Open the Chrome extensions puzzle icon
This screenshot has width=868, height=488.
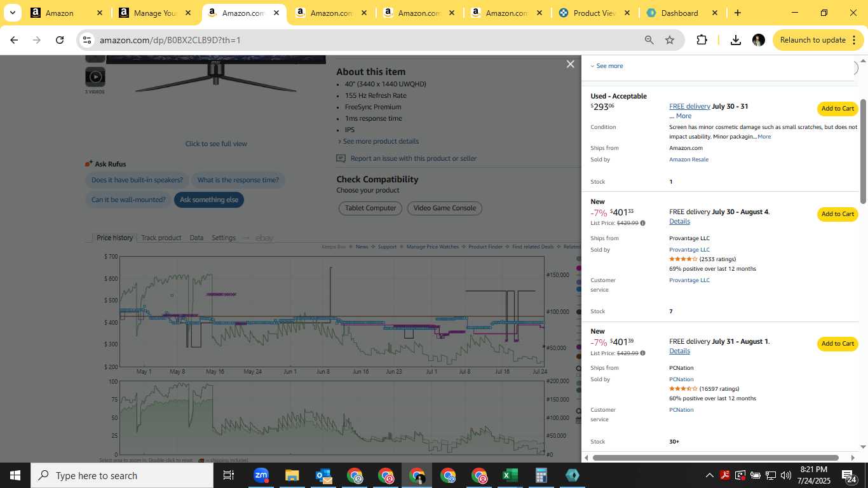702,40
